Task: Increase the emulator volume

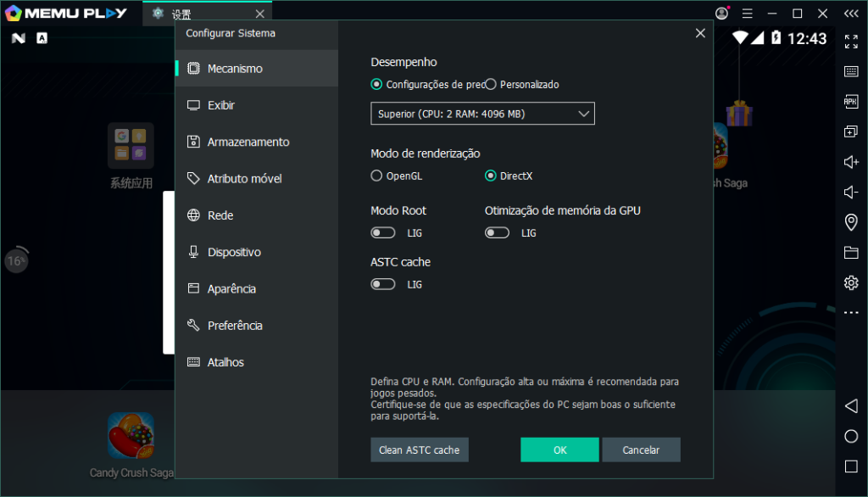Action: pos(851,162)
